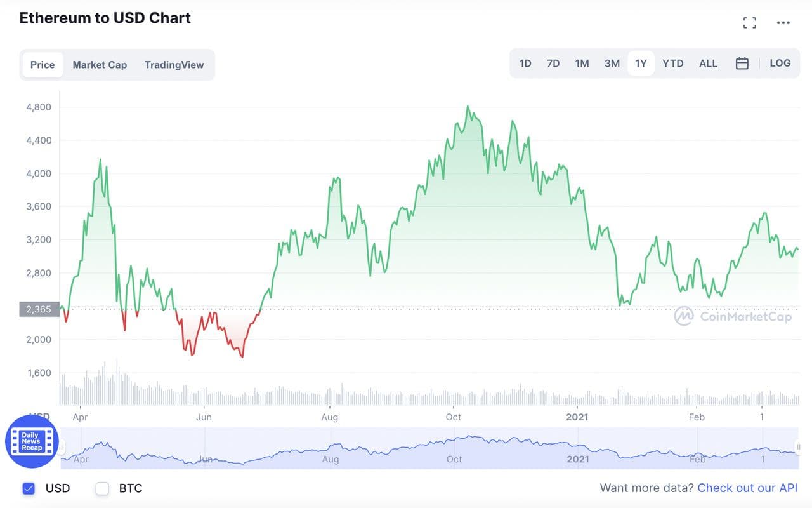Show the 1M time range
Viewport: 812px width, 508px height.
pyautogui.click(x=582, y=63)
